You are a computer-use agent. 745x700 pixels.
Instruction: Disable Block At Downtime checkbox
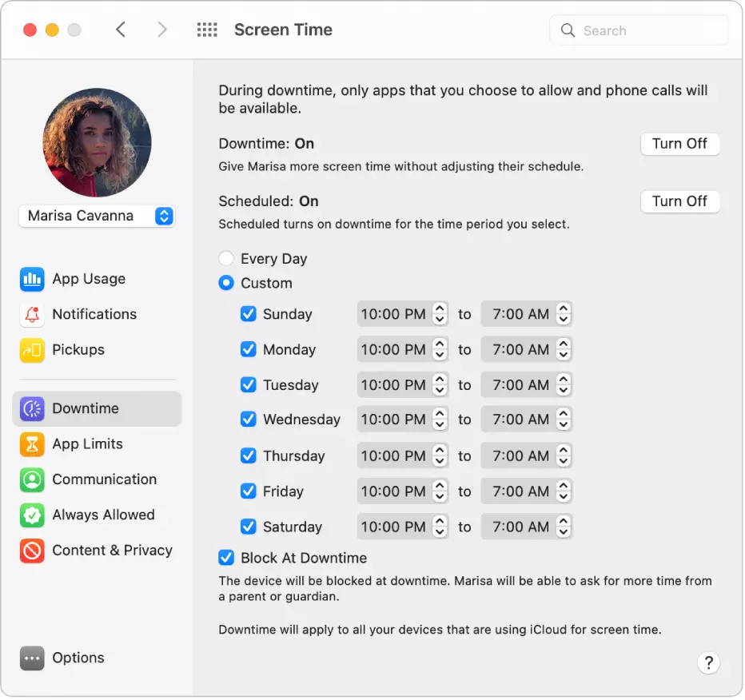coord(227,558)
